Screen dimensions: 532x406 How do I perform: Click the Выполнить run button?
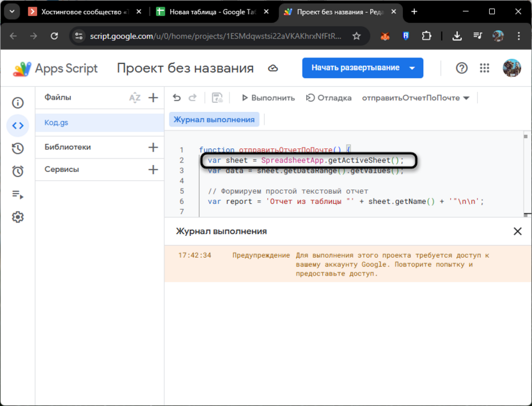coord(268,98)
